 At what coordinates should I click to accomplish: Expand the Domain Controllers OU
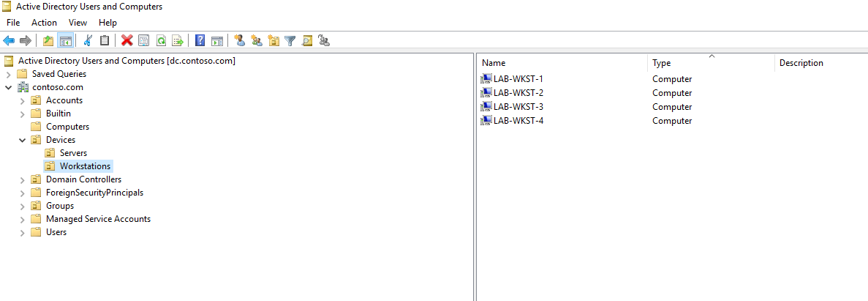22,179
